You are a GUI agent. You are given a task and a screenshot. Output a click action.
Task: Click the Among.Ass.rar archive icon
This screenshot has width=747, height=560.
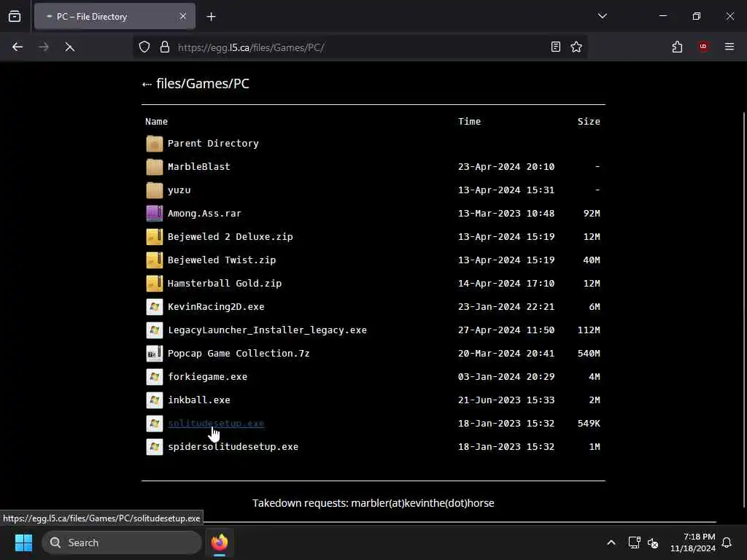155,214
